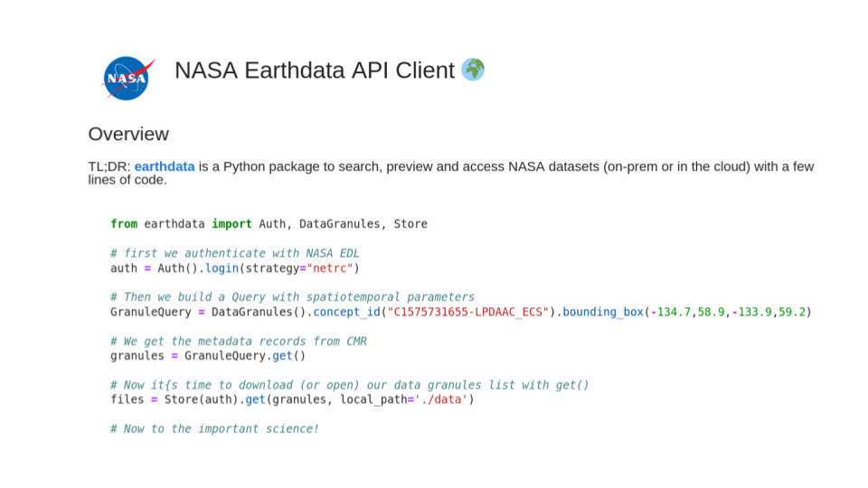
Task: Click 'granules = GranuleQuery.get()' line
Action: 208,356
